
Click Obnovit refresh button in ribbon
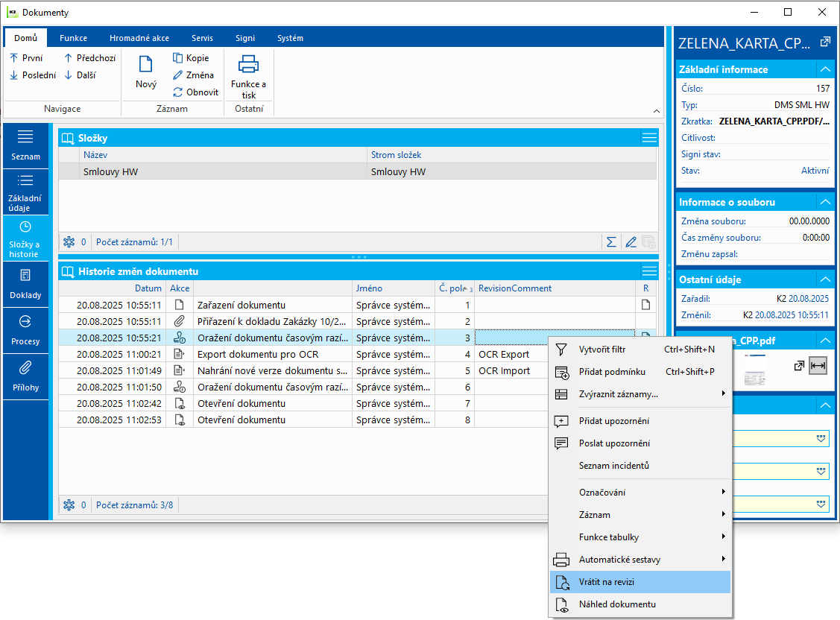coord(195,92)
